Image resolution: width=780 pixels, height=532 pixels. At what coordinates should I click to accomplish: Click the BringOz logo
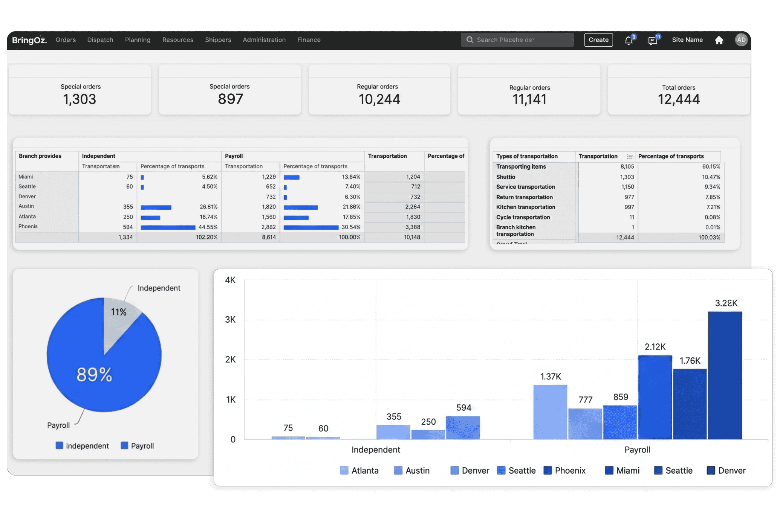[x=29, y=40]
